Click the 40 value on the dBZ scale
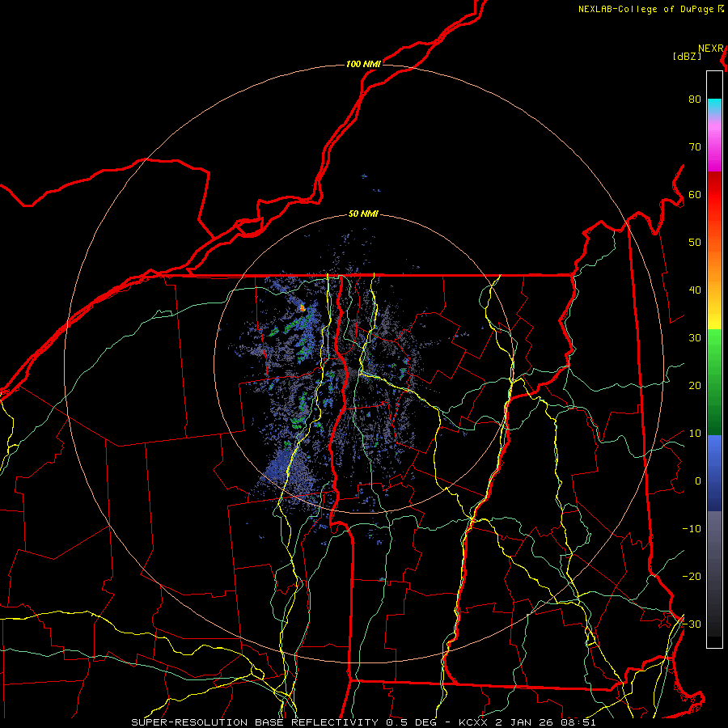728x728 pixels. click(695, 290)
